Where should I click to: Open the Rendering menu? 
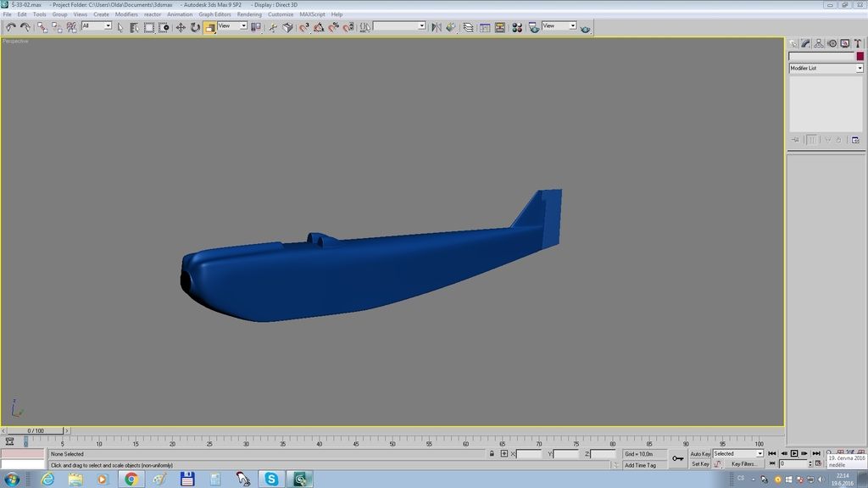(x=249, y=14)
